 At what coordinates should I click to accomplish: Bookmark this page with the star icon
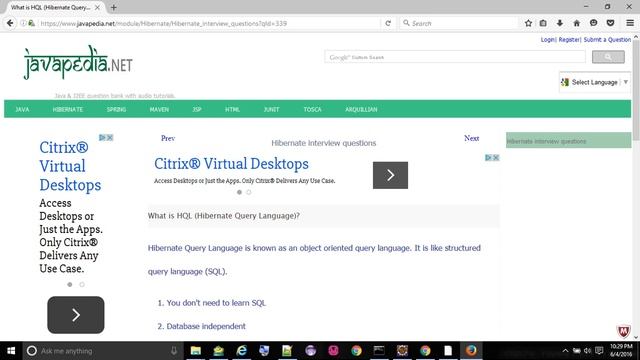tap(528, 23)
